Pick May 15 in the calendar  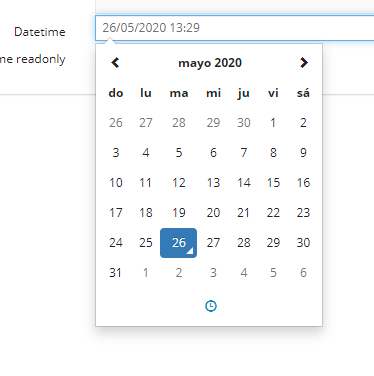pos(273,183)
